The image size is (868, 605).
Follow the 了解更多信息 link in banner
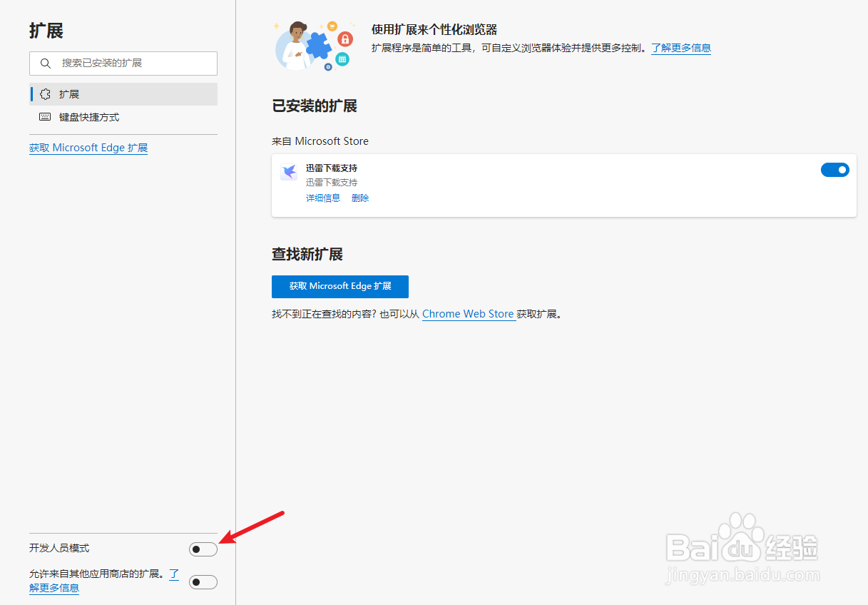[x=681, y=48]
